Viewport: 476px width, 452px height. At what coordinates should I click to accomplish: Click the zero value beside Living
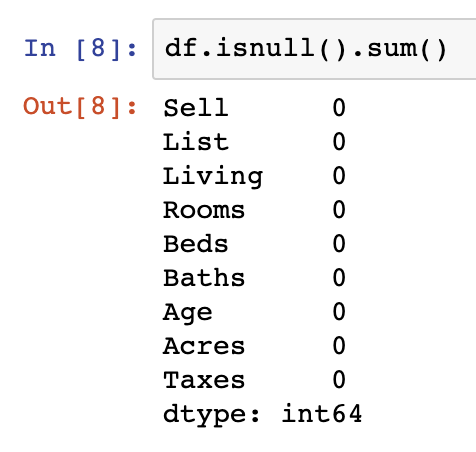click(339, 176)
